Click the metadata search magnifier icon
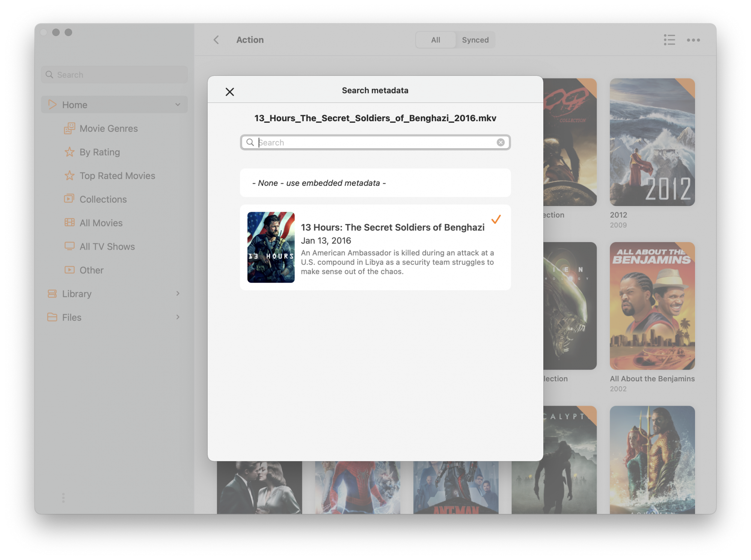751x560 pixels. [250, 142]
